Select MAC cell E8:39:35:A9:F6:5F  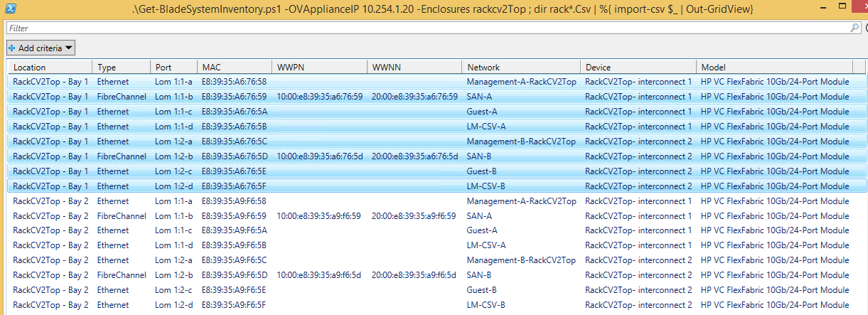235,305
